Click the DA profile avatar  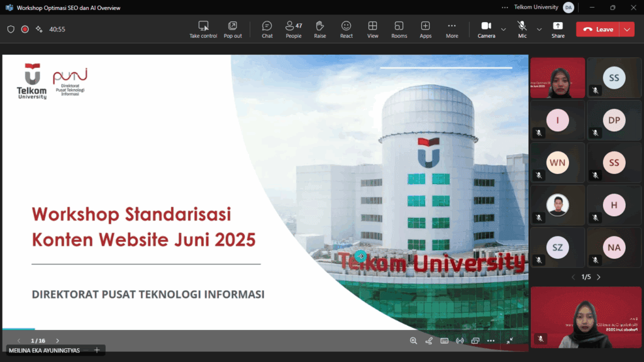tap(569, 8)
